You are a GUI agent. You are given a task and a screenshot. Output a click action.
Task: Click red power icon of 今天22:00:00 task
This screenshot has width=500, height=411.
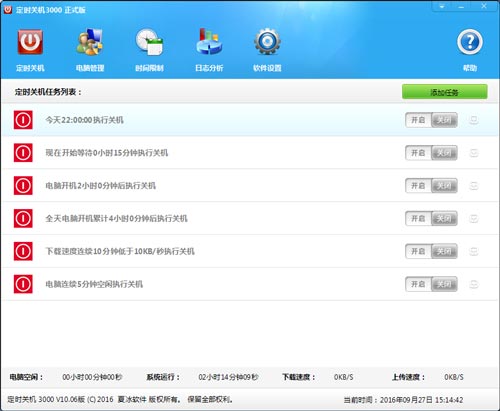23,120
